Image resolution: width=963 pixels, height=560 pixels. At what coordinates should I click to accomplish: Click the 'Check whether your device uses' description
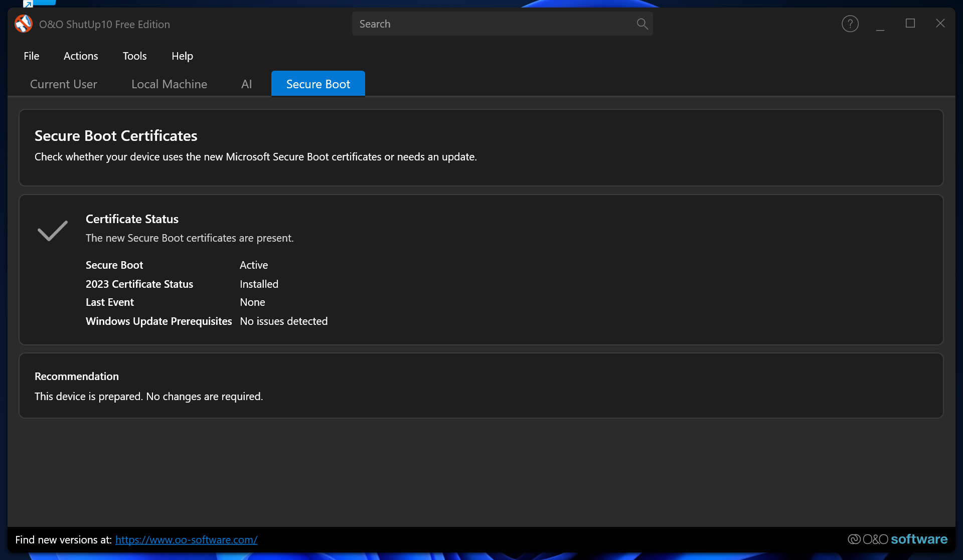click(x=256, y=156)
